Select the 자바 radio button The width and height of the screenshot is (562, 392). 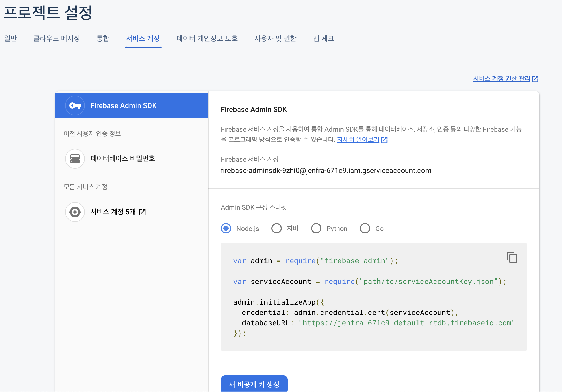click(x=277, y=228)
